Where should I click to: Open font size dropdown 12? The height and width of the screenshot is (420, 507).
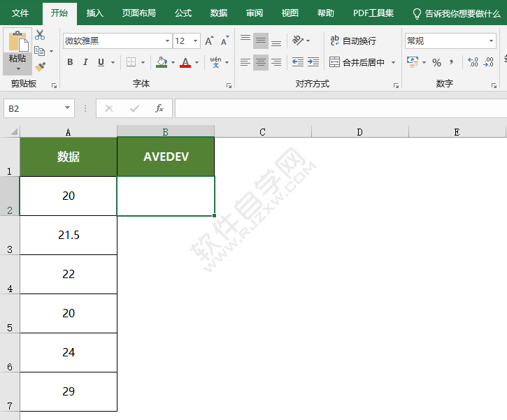[x=195, y=41]
